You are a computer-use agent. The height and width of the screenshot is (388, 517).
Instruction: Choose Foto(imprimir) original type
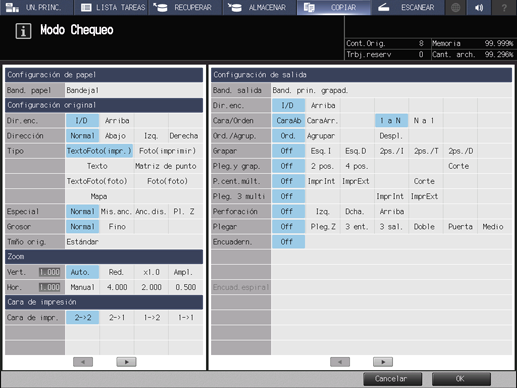point(168,151)
